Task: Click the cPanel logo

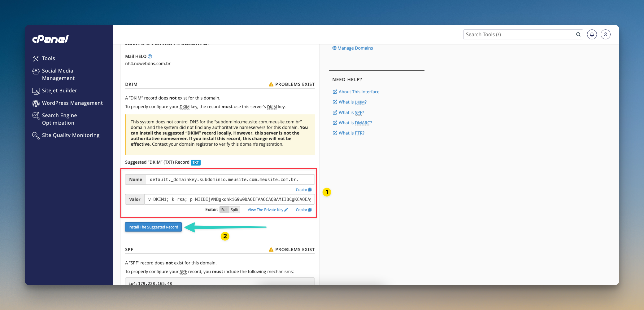Action: click(x=50, y=39)
